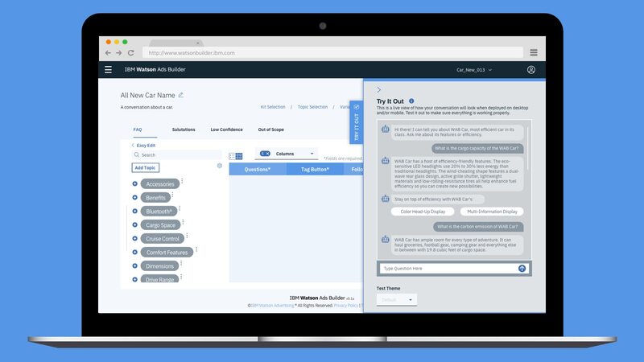Expand the Dimensions topic with the plus icon
644x362 pixels.
134,266
